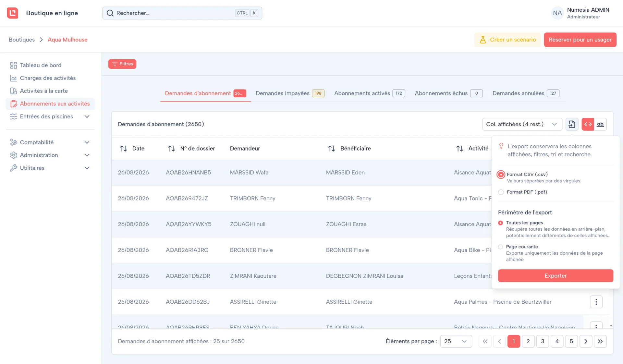Click the Administration gear icon
Screen dimensions: 623x364
[13, 155]
